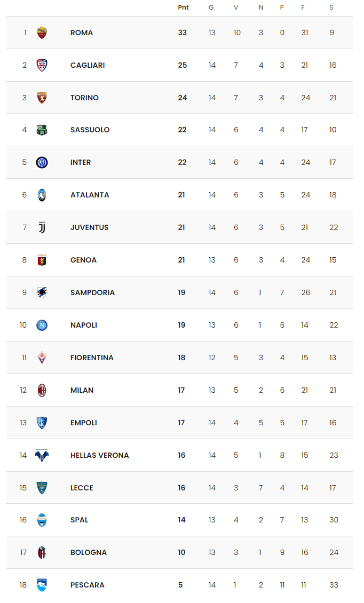Select the Juventus J logo

pos(42,228)
